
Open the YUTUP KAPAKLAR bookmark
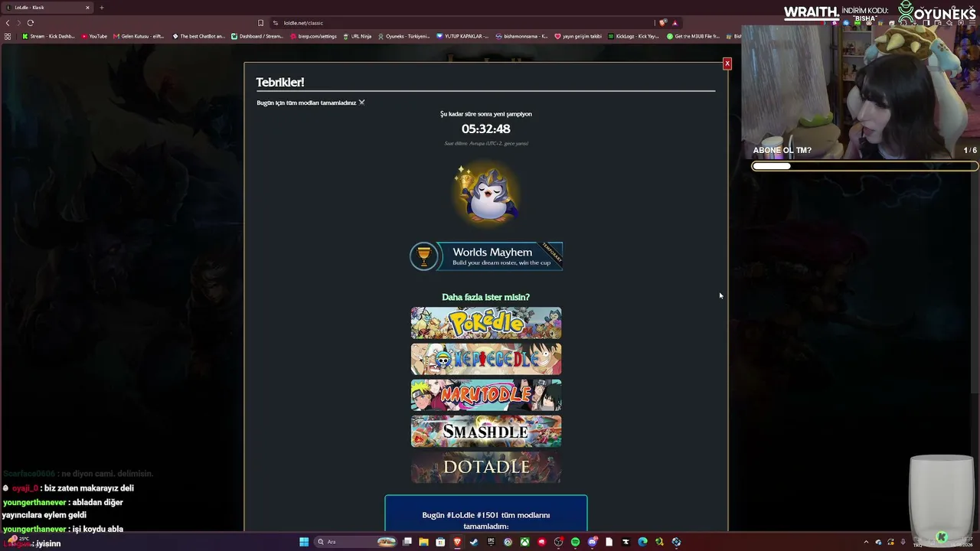coord(462,36)
